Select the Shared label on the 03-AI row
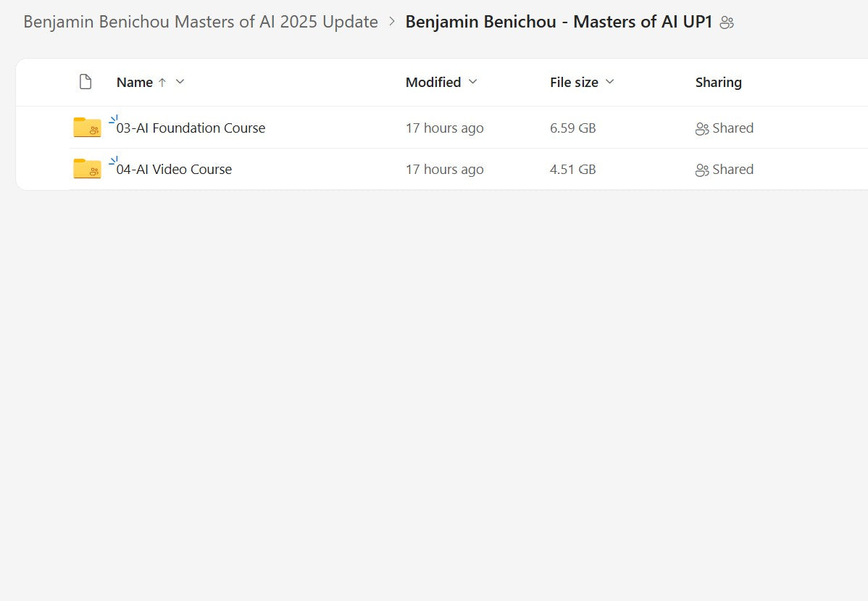Image resolution: width=868 pixels, height=601 pixels. (x=734, y=128)
